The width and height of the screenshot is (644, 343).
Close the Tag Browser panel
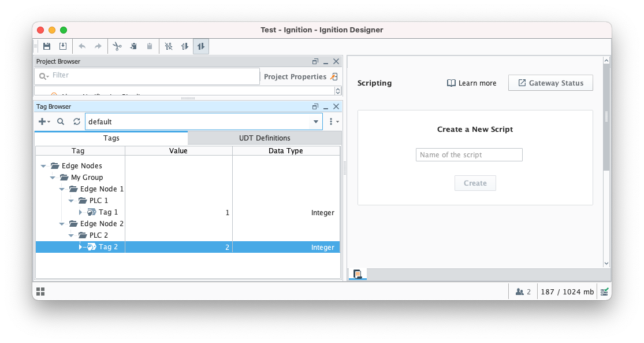[336, 106]
